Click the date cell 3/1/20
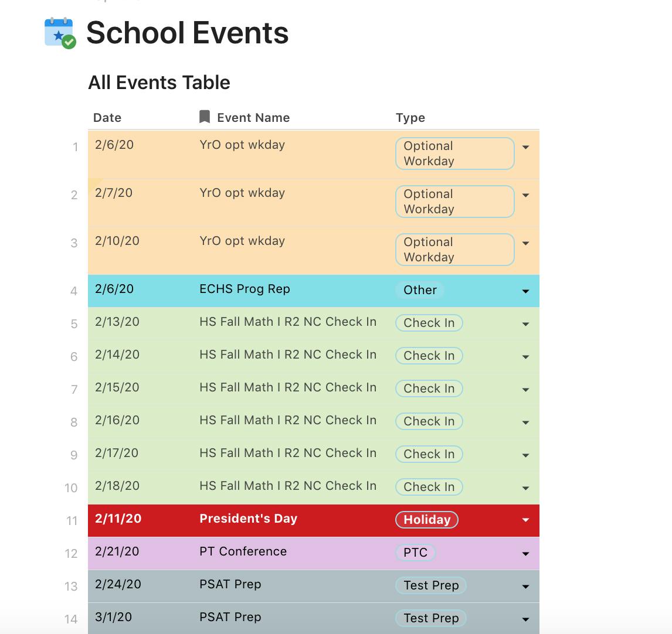Viewport: 672px width, 634px height. (113, 617)
